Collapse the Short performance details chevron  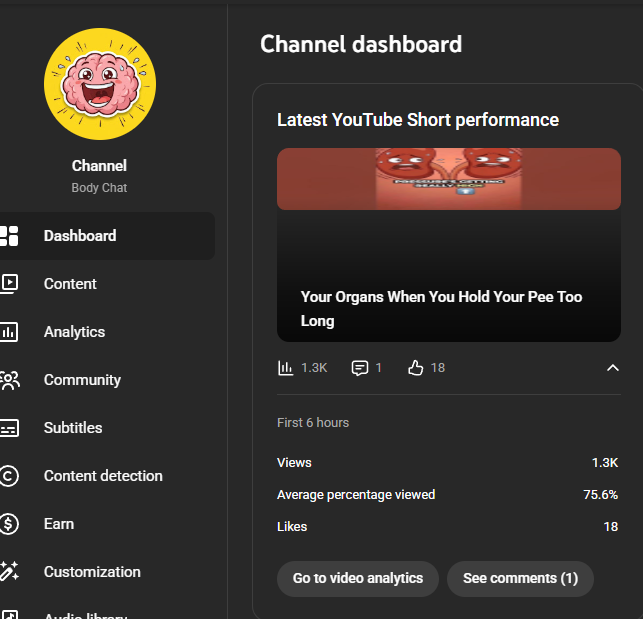[x=613, y=368]
